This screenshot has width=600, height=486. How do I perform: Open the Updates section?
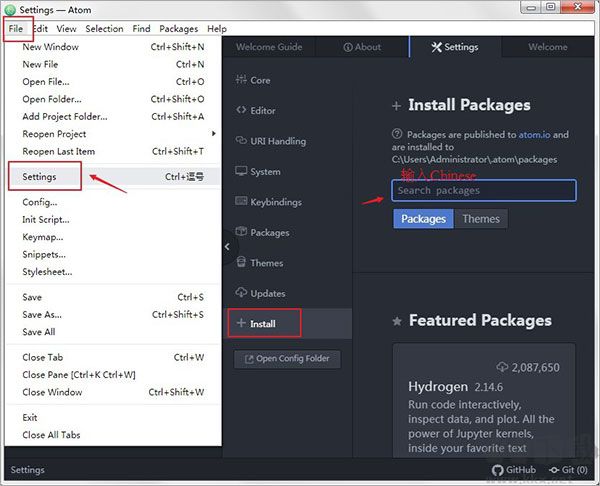[x=267, y=293]
